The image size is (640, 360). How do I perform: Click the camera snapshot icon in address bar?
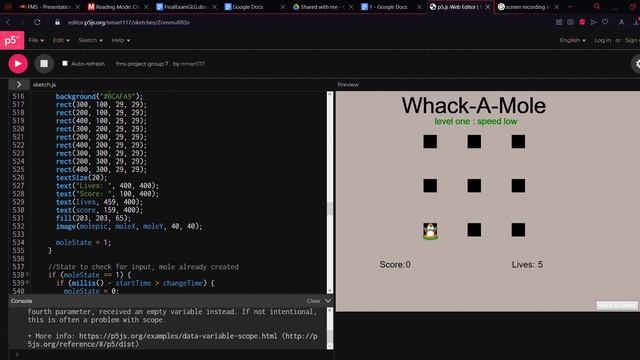click(570, 22)
